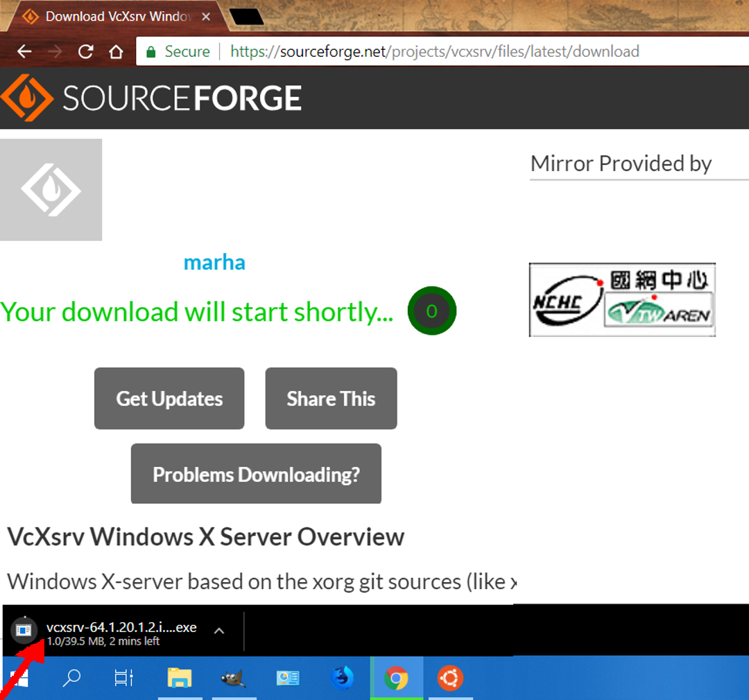Image resolution: width=749 pixels, height=700 pixels.
Task: Click the green countdown circle showing 0
Action: (x=432, y=311)
